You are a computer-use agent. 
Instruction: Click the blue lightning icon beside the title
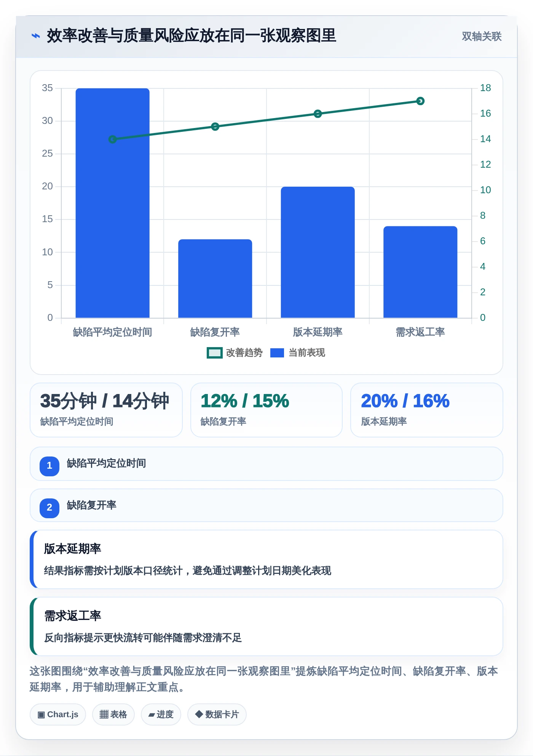[x=36, y=36]
